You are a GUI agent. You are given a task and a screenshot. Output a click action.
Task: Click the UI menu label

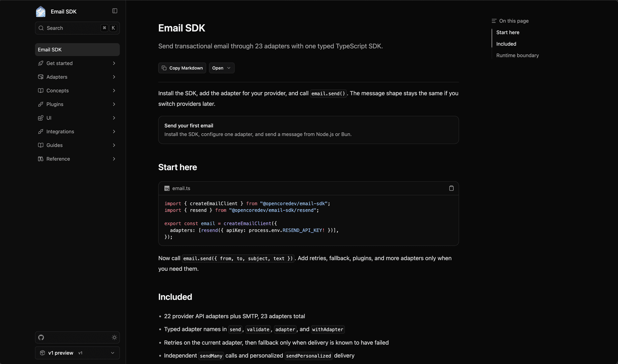49,118
